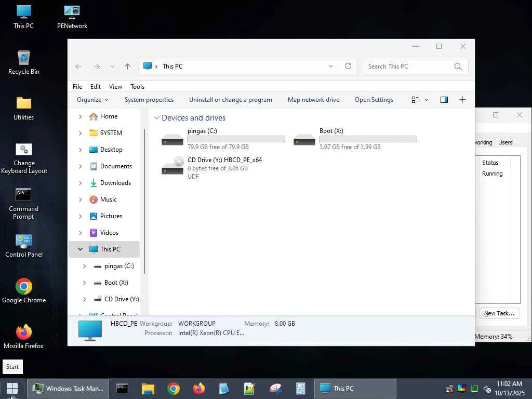Click the plus icon in toolbar
532x399 pixels.
click(462, 100)
